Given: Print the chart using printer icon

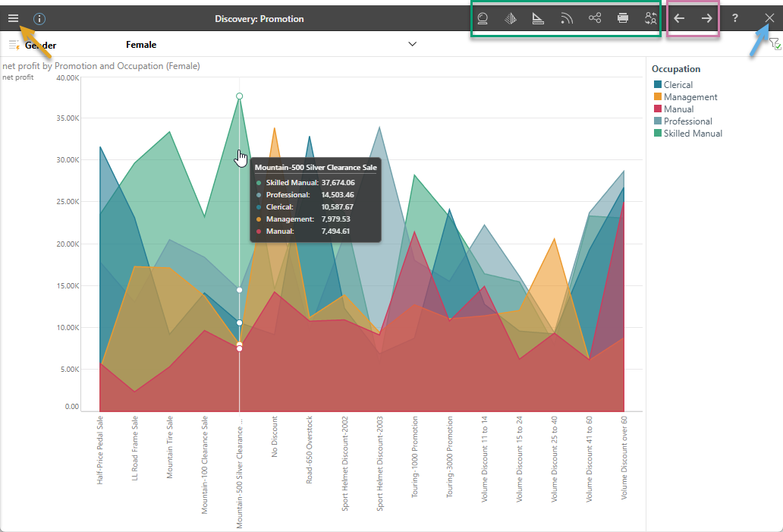Looking at the screenshot, I should pyautogui.click(x=623, y=18).
